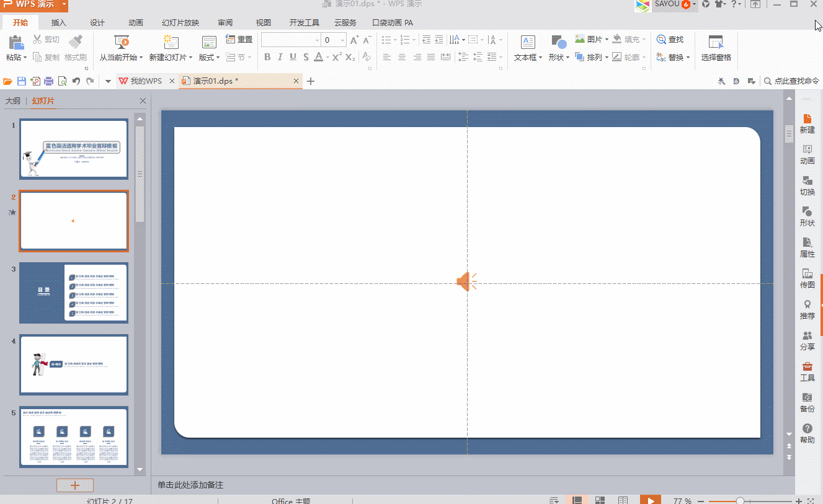Apply subscript X₂ formatting
Image resolution: width=823 pixels, height=504 pixels.
click(350, 57)
